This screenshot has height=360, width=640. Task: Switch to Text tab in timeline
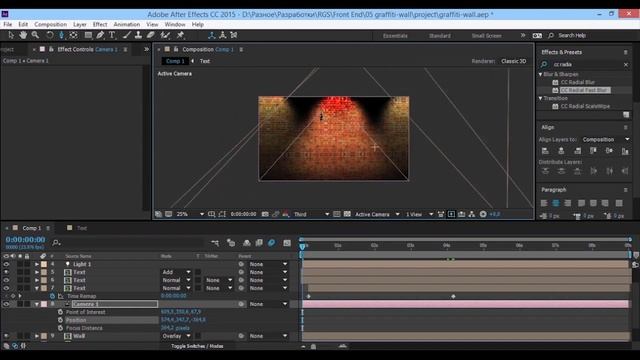coord(82,228)
